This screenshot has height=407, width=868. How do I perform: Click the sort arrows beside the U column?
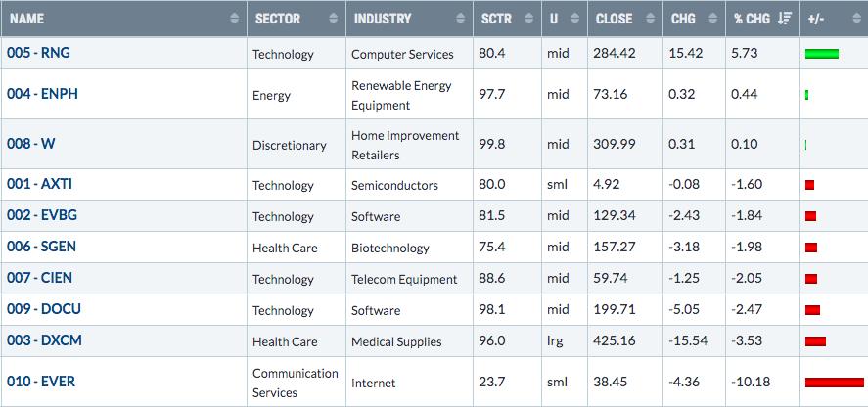pos(575,19)
